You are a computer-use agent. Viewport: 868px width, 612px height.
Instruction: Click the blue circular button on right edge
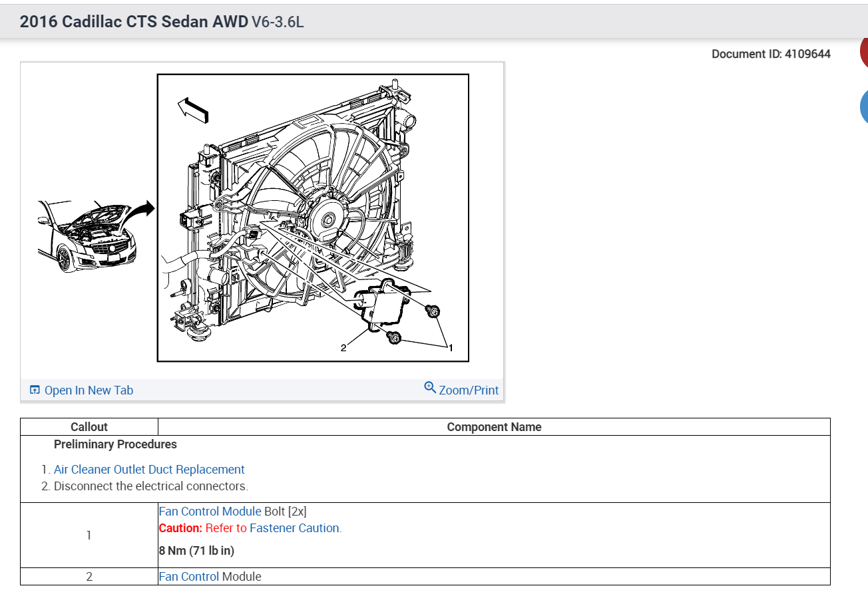864,106
